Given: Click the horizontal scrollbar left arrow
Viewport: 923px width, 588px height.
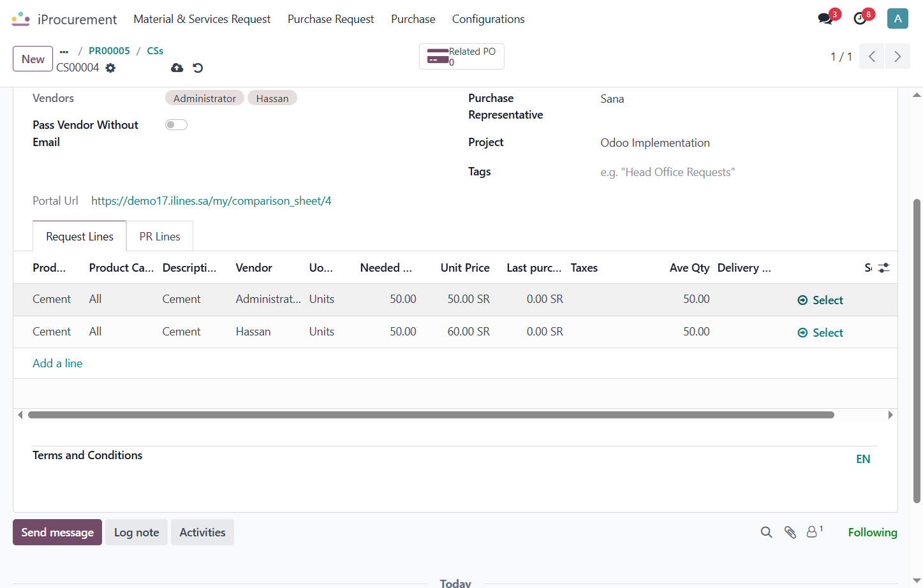Looking at the screenshot, I should [x=20, y=415].
